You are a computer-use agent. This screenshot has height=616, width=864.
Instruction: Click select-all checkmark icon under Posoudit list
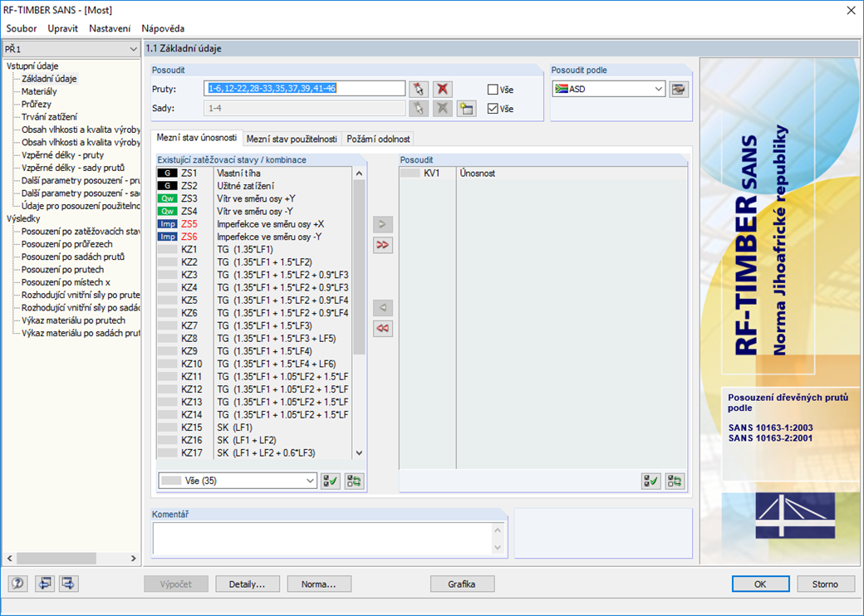tap(650, 482)
